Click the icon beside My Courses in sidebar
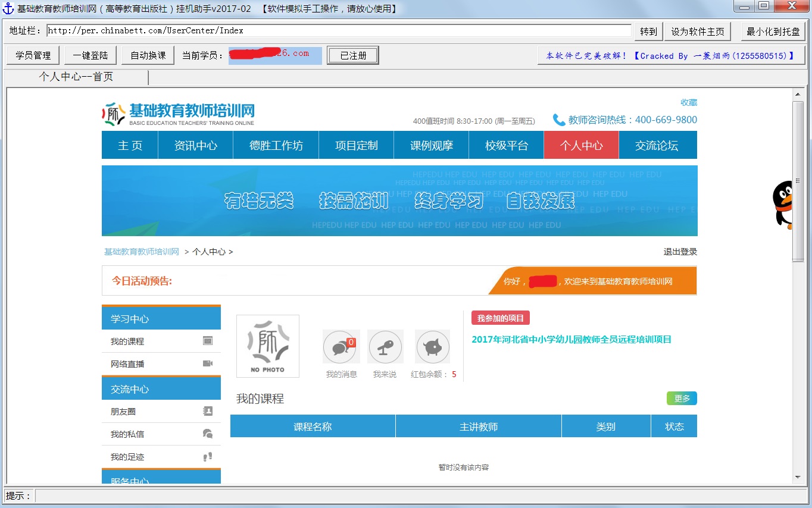Screen dimensions: 812x508 208,341
